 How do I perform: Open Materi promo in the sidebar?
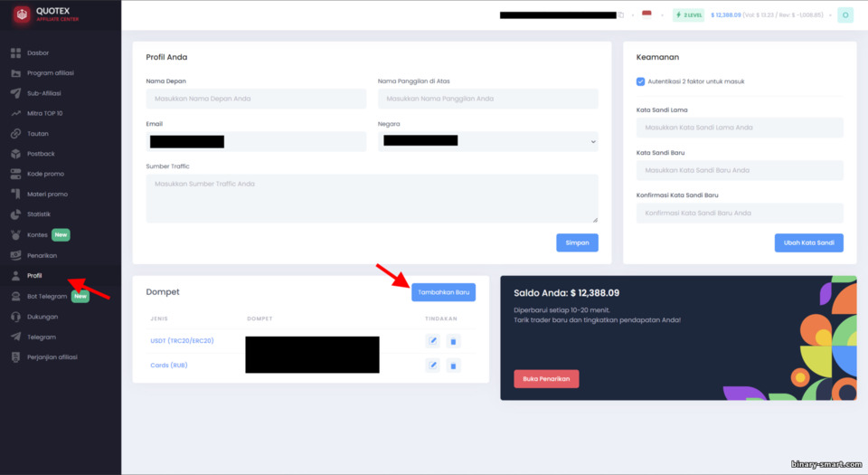point(47,195)
